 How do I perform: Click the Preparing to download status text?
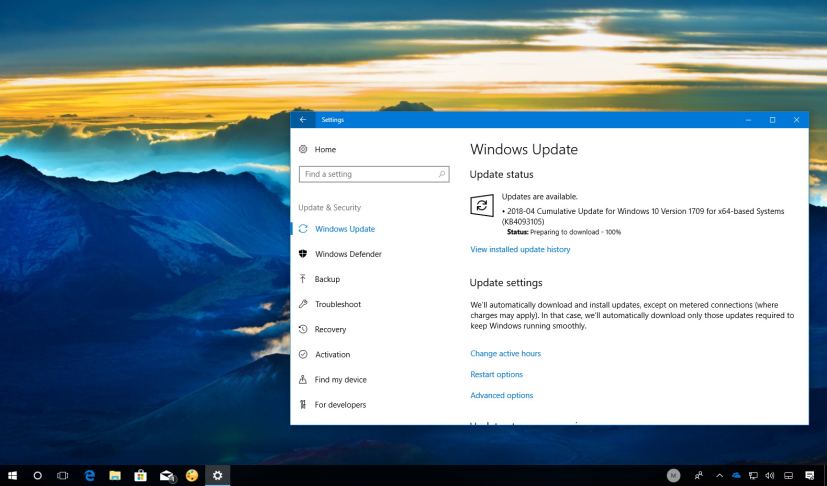pos(575,232)
